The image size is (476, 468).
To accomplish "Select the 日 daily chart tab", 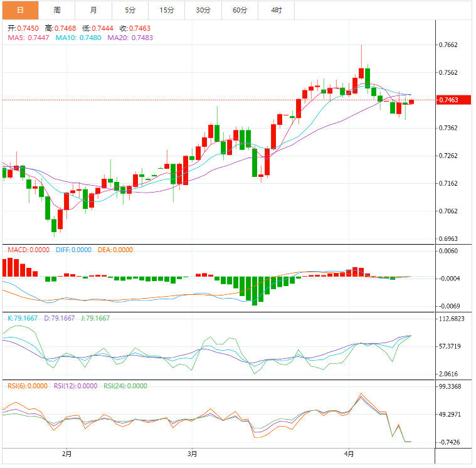I will point(21,10).
